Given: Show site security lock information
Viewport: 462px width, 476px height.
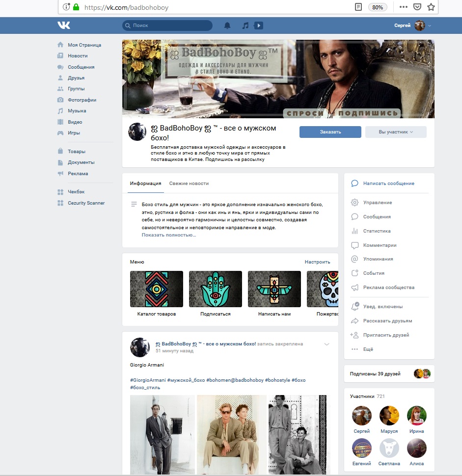Looking at the screenshot, I should [76, 7].
